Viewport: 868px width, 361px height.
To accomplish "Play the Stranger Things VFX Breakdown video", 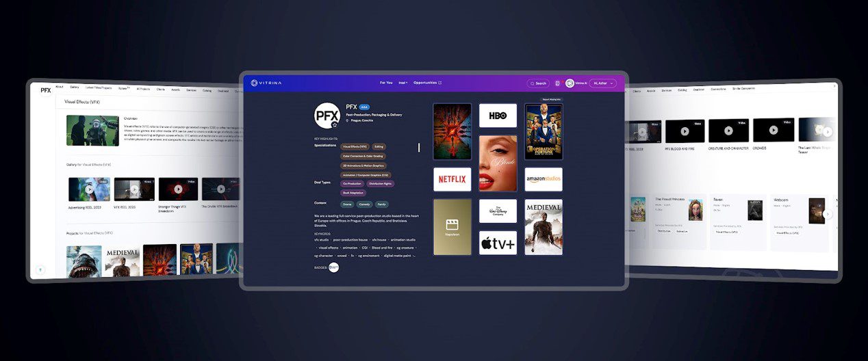I will point(178,189).
